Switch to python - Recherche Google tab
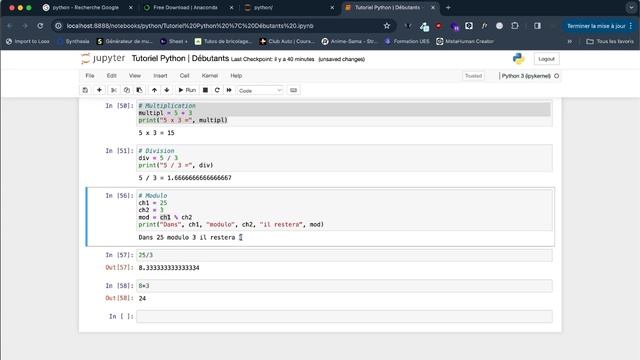 click(85, 7)
